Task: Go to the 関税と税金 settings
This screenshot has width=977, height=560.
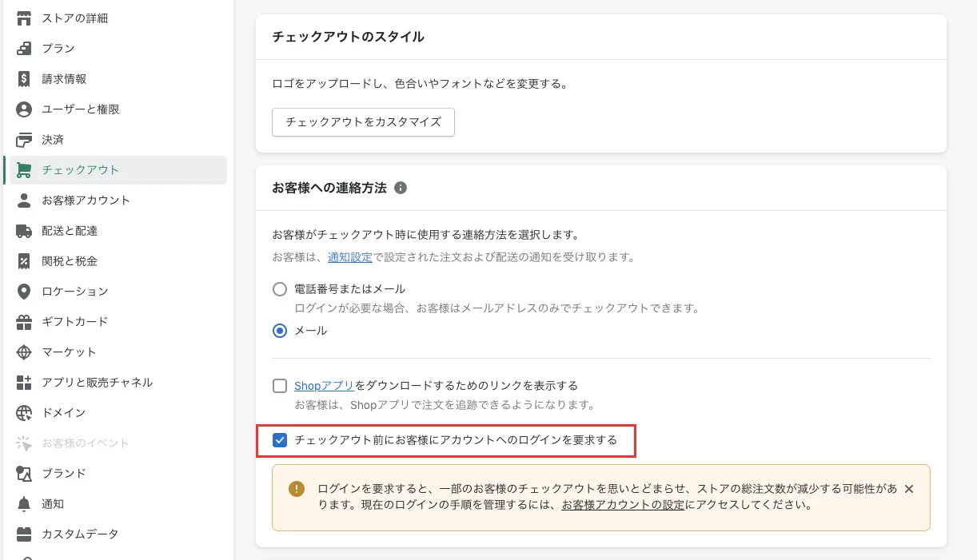Action: point(70,261)
